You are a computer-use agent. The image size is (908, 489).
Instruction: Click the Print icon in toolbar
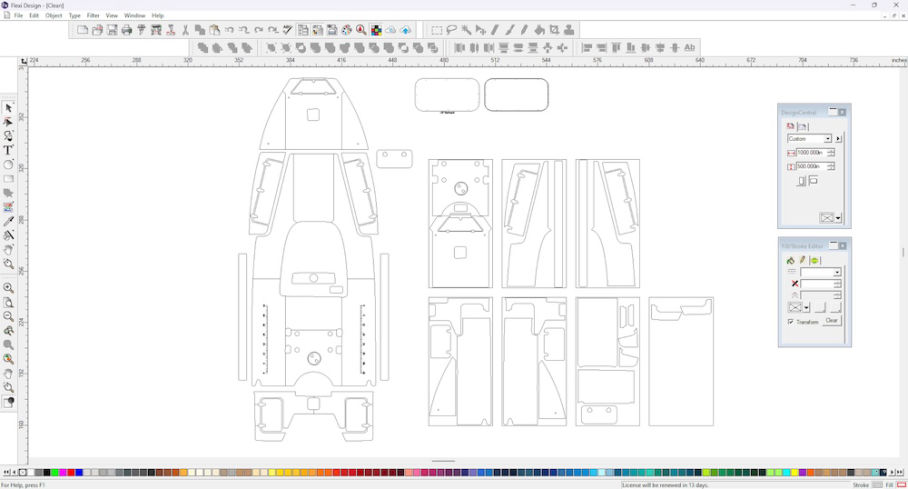[x=126, y=30]
